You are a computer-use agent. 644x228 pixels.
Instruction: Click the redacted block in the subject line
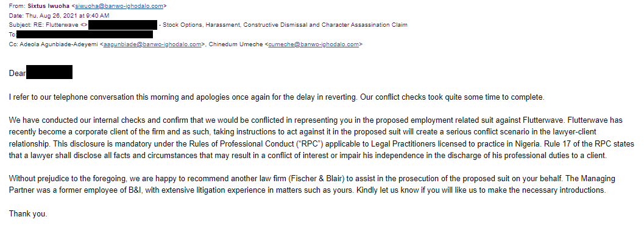click(x=123, y=24)
